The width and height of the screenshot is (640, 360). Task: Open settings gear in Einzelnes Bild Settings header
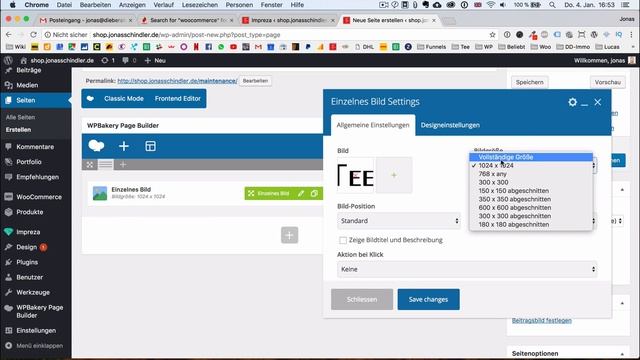573,102
